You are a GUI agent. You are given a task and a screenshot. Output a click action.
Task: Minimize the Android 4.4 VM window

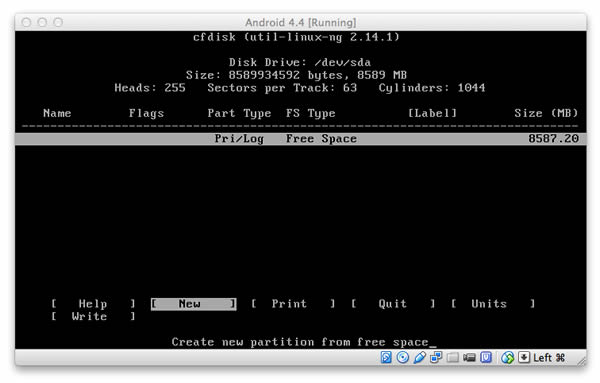(x=42, y=23)
